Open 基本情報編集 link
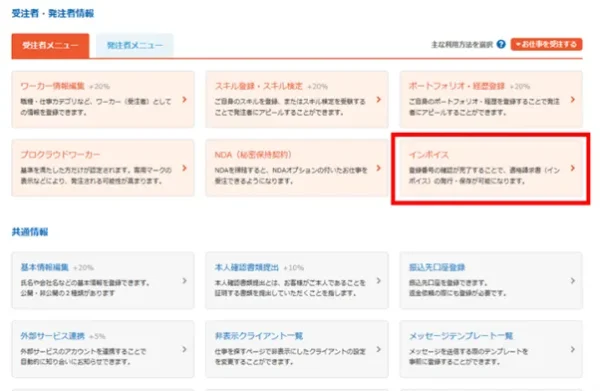 pyautogui.click(x=44, y=267)
